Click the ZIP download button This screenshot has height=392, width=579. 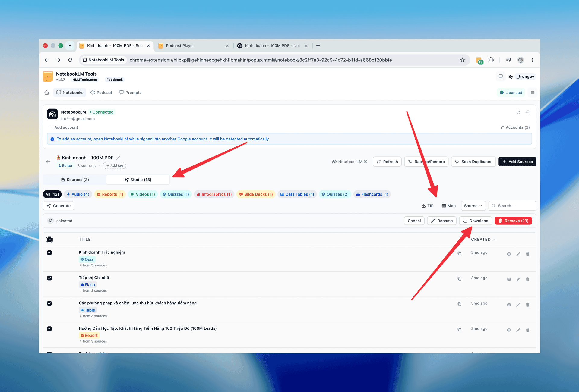pyautogui.click(x=427, y=206)
